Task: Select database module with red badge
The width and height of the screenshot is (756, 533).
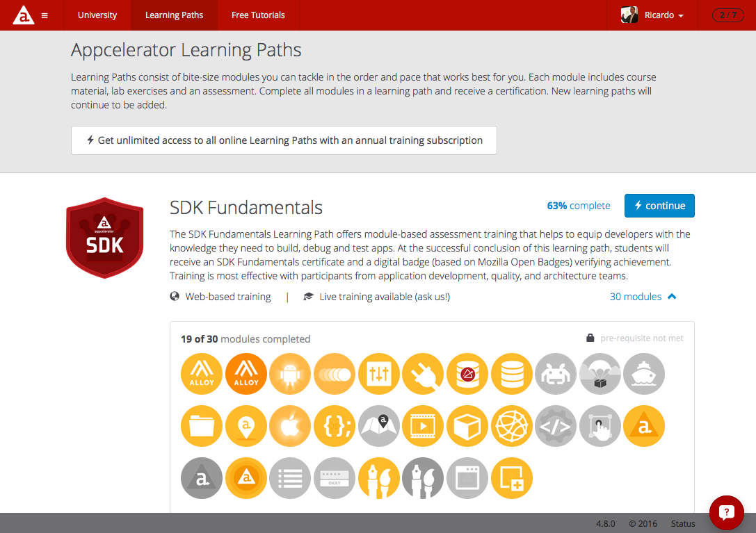Action: point(467,374)
